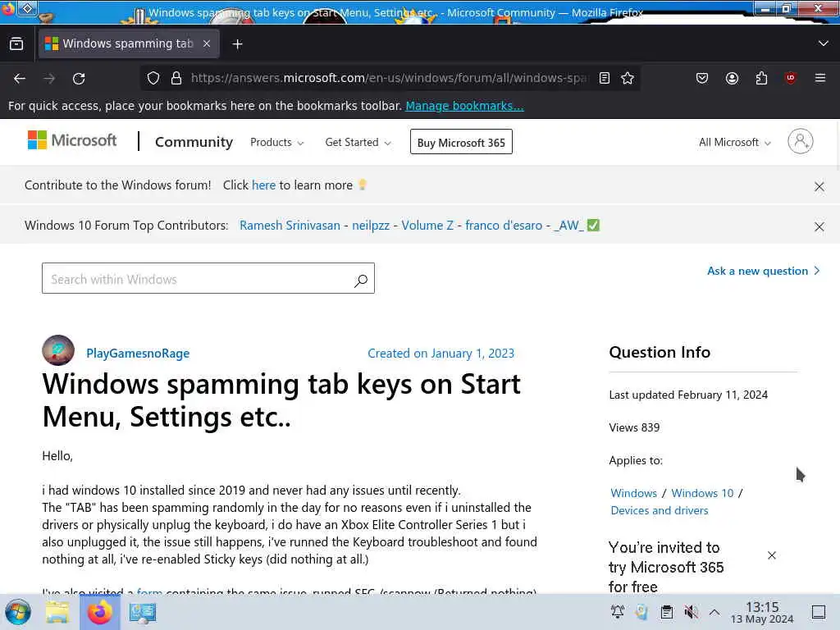Open Windows category link
This screenshot has width=840, height=630.
point(634,493)
